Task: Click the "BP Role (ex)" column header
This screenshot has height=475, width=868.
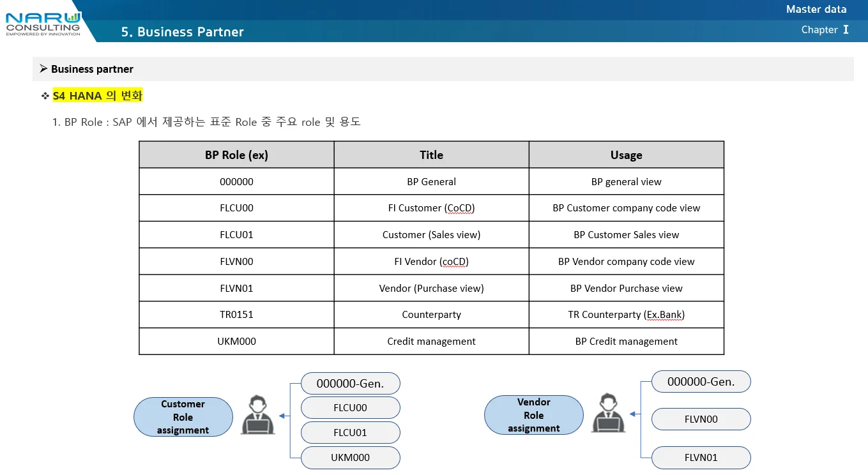Action: click(236, 155)
